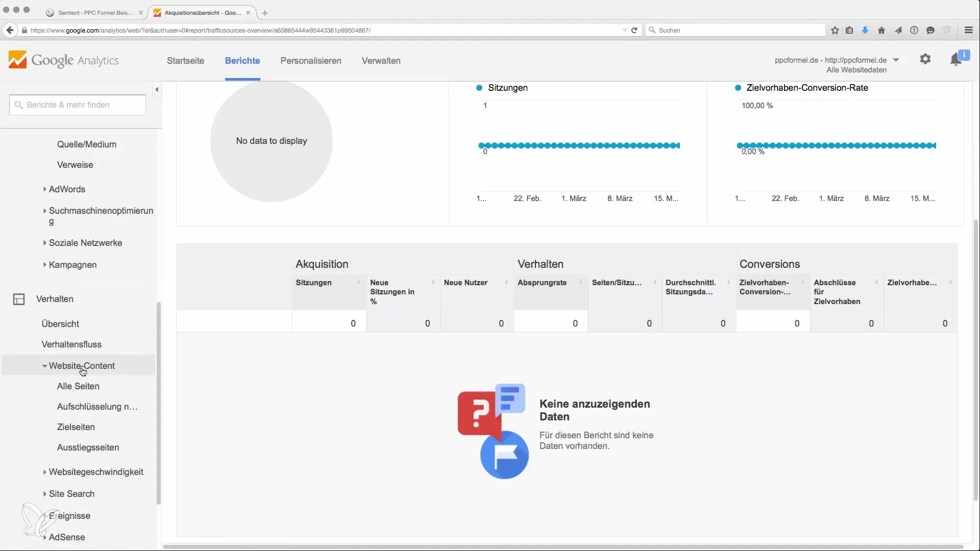Expand Soziale Netzwerke section
This screenshot has width=980, height=551.
point(45,243)
